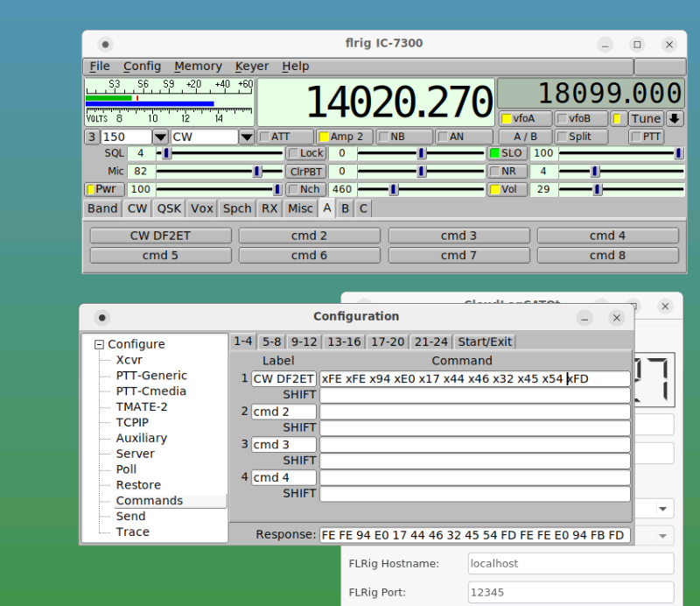Viewport: 700px width, 606px height.
Task: Toggle the ATT attenuator button
Action: (x=285, y=137)
